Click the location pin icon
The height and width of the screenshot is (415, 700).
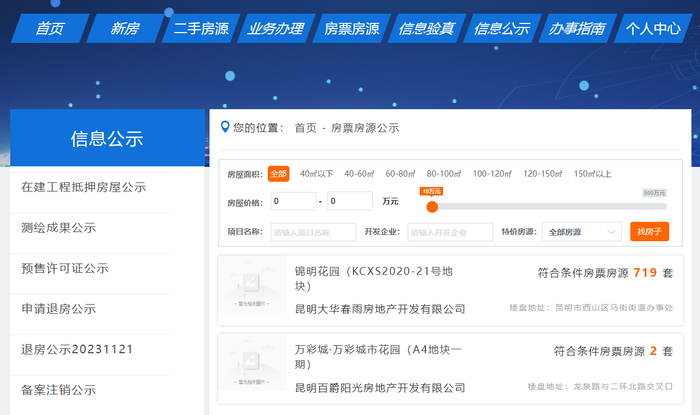(x=225, y=127)
